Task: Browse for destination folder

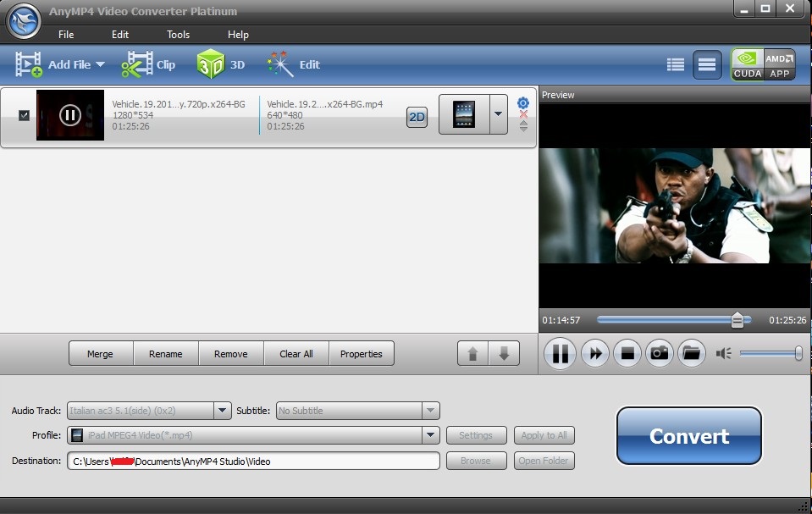Action: (476, 461)
